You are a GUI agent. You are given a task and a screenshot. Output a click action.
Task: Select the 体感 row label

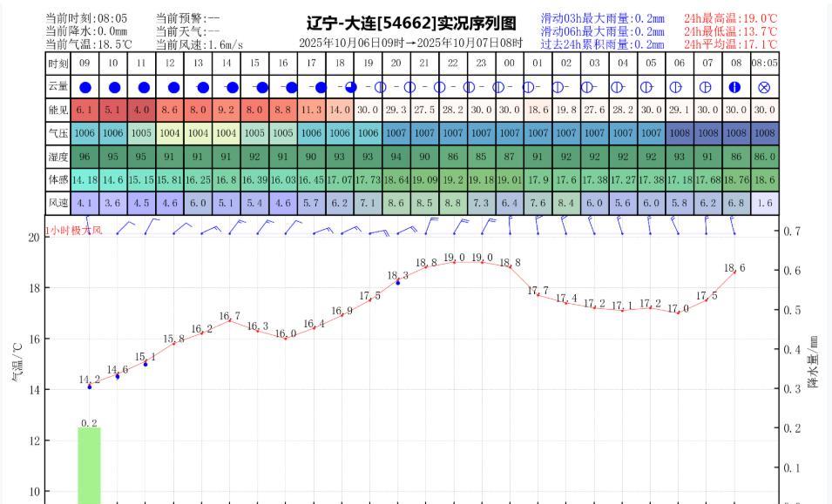57,179
